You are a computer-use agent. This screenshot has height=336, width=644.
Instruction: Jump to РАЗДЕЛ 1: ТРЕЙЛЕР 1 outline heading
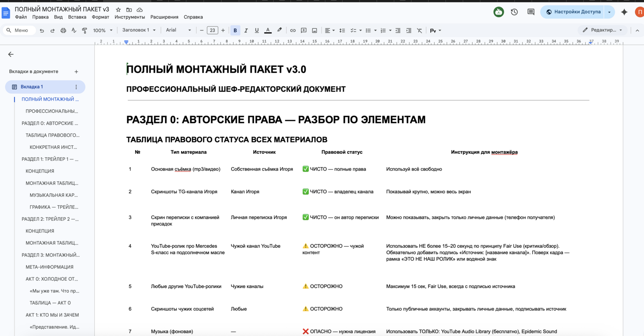[50, 159]
